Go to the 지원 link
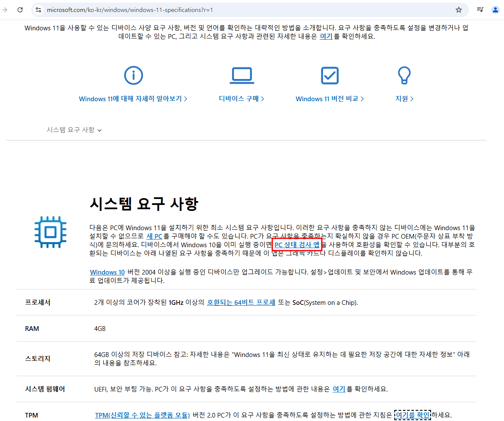 tap(405, 99)
